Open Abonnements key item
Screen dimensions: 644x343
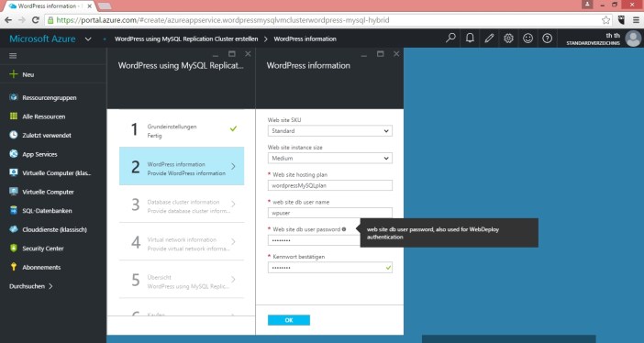[x=14, y=267]
